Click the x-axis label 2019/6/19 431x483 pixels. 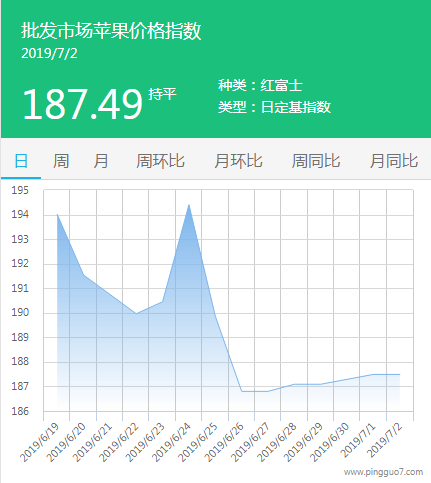click(39, 442)
